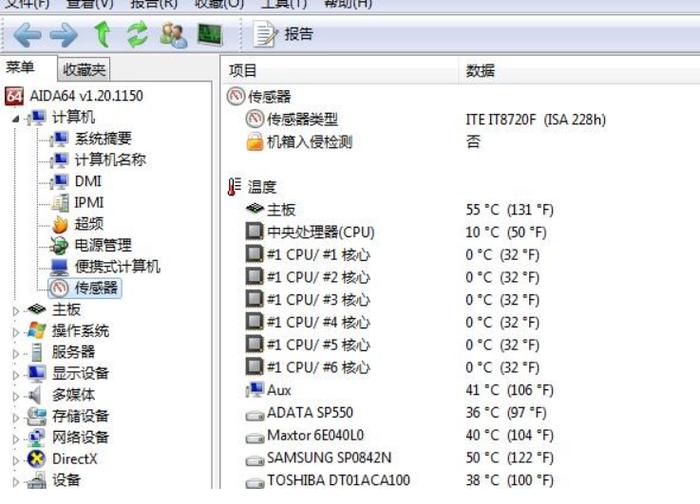The width and height of the screenshot is (700, 504).
Task: Click the 数据 column header
Action: tap(579, 71)
